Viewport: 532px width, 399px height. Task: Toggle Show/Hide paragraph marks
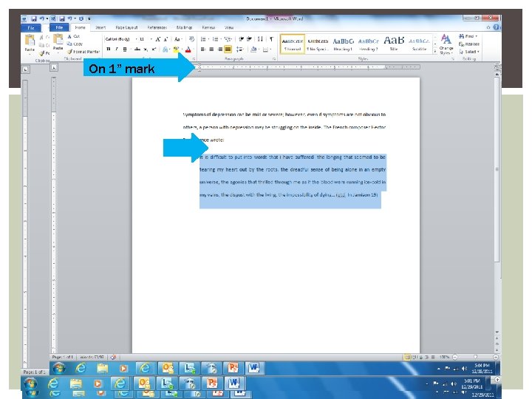tap(271, 38)
